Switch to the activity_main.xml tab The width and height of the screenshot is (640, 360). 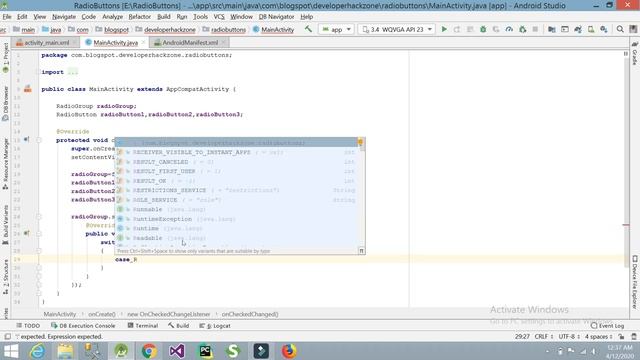46,42
